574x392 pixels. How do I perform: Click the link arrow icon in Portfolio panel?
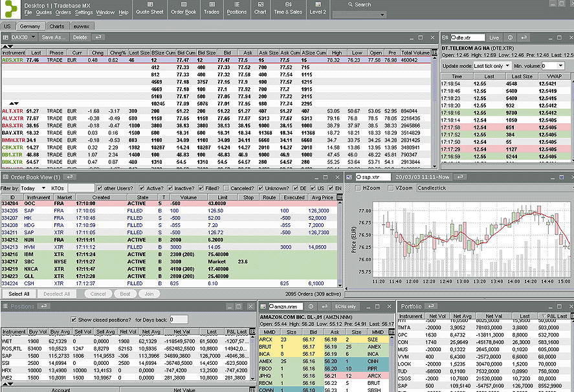pos(431,306)
